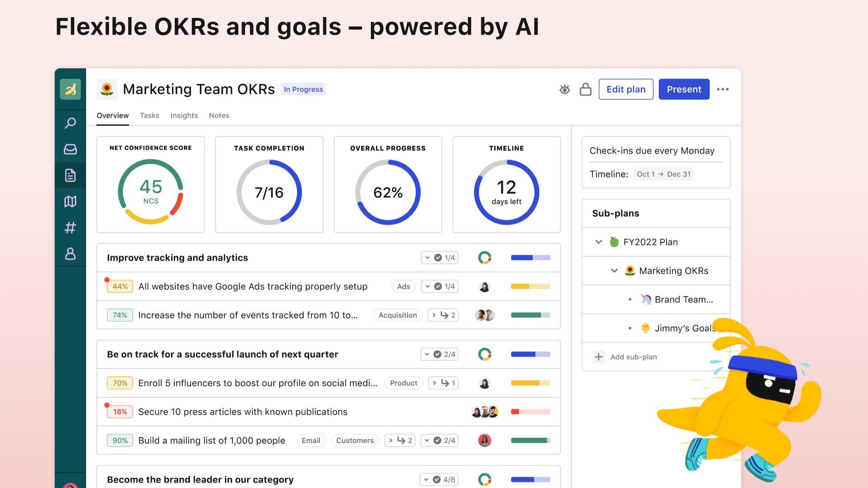
Task: Click the lock icon next to Edit plan
Action: tap(585, 89)
